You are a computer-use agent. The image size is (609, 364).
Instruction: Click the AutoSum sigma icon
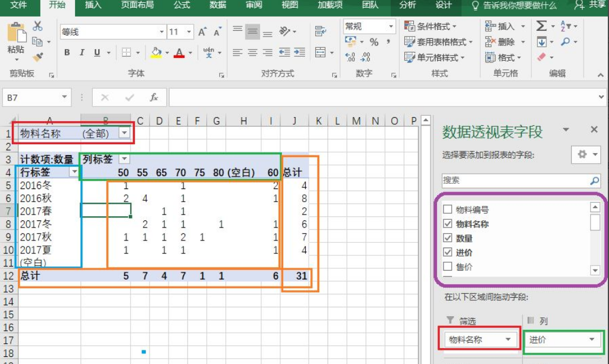click(x=542, y=26)
